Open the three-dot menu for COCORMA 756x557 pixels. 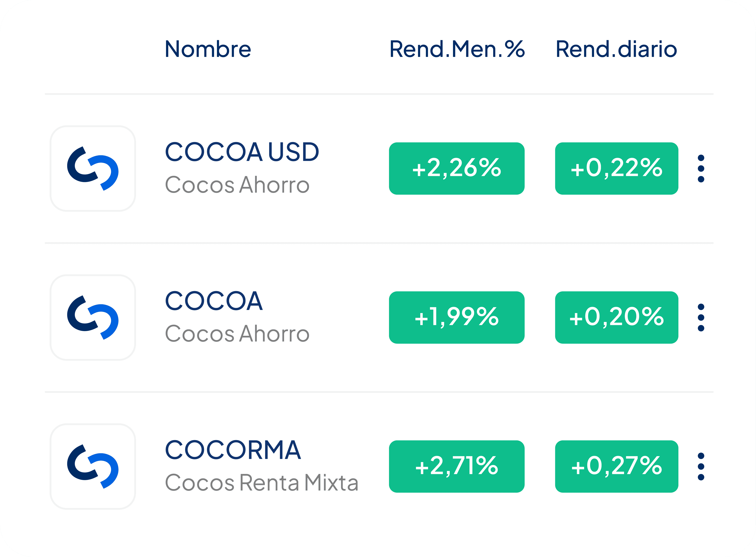click(701, 467)
